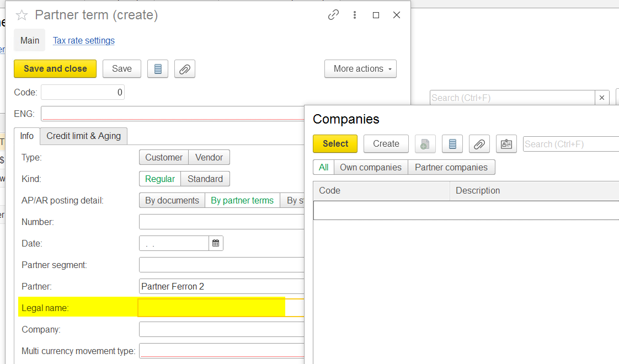Click contact card icon in Companies toolbar
619x364 pixels.
tap(506, 144)
